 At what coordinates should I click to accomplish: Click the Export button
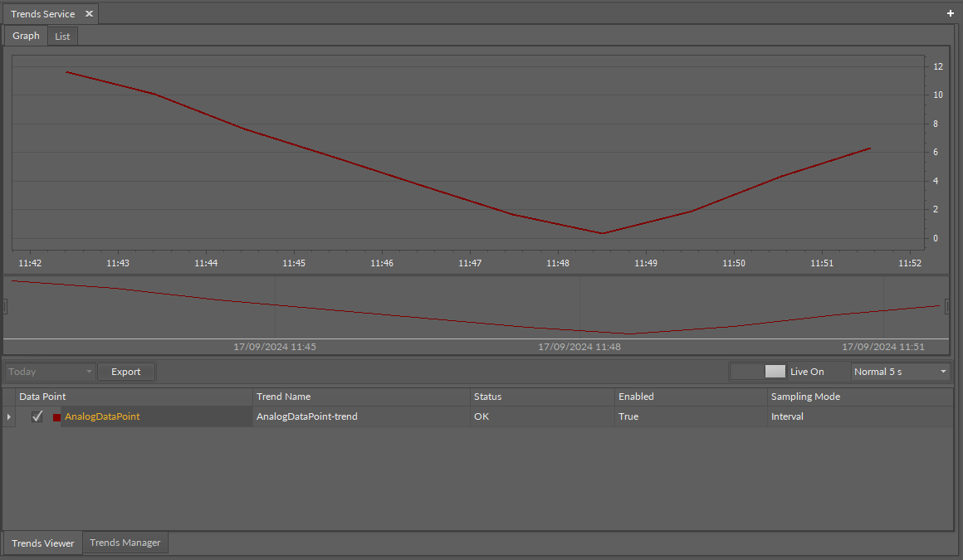pyautogui.click(x=126, y=372)
